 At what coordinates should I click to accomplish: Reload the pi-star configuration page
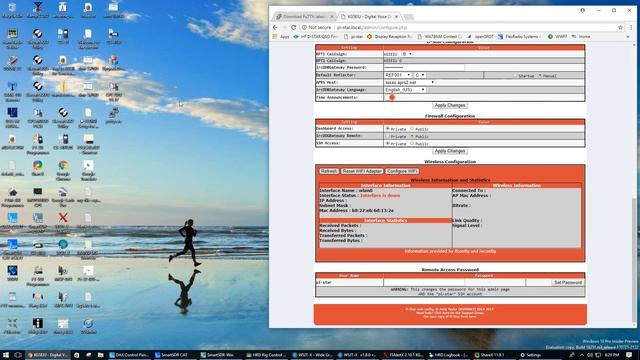point(293,27)
